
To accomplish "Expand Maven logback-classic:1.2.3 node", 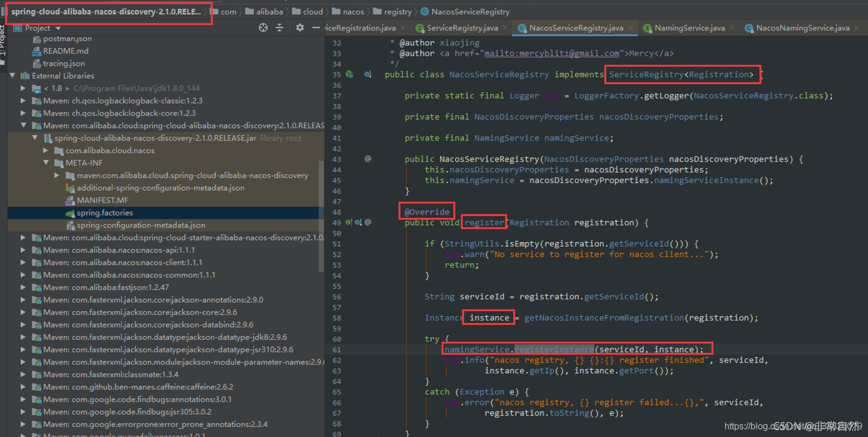I will [23, 100].
